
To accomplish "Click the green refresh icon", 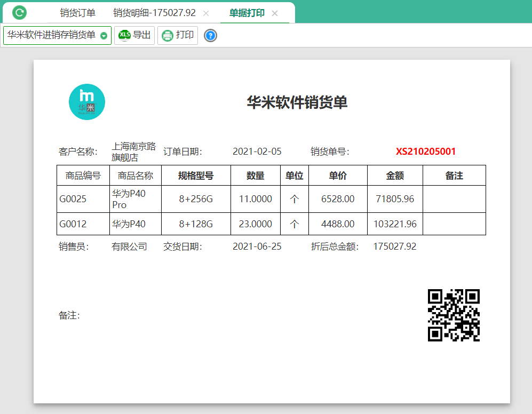I will point(19,13).
